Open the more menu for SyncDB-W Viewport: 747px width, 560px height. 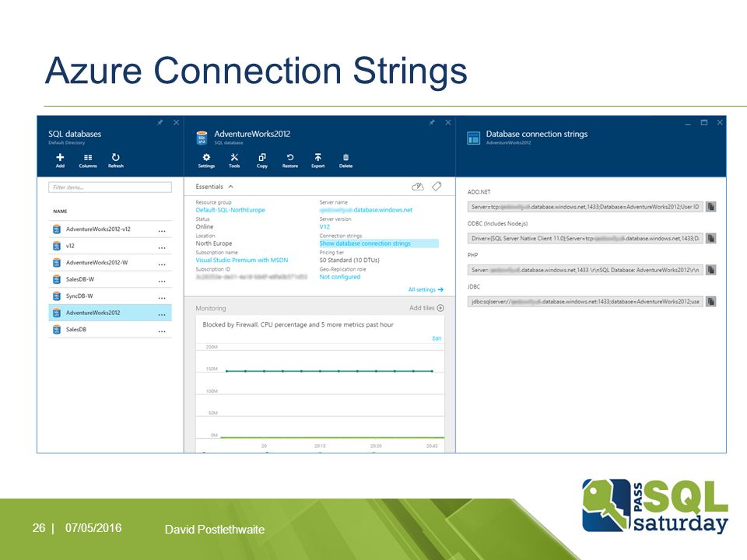162,297
